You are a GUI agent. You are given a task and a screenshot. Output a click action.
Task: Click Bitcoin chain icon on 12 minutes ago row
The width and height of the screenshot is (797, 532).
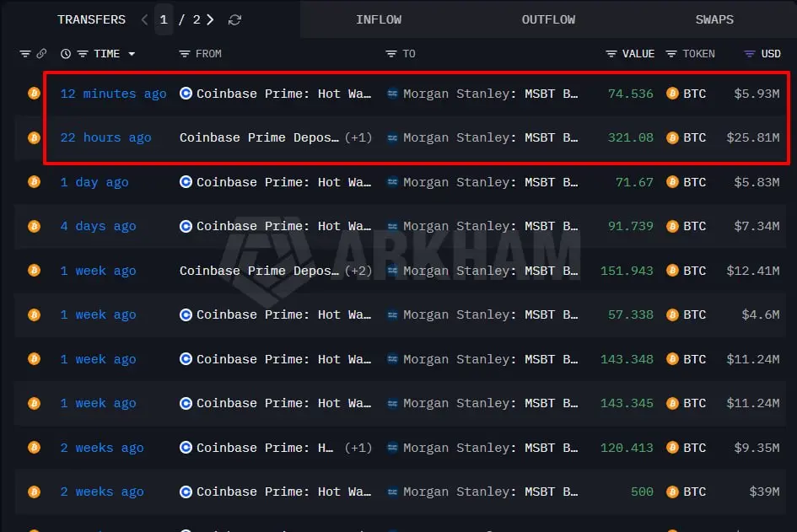[x=34, y=94]
